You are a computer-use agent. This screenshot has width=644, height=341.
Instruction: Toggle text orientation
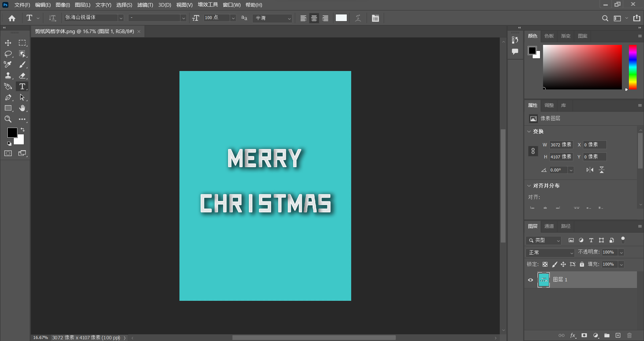(x=52, y=18)
